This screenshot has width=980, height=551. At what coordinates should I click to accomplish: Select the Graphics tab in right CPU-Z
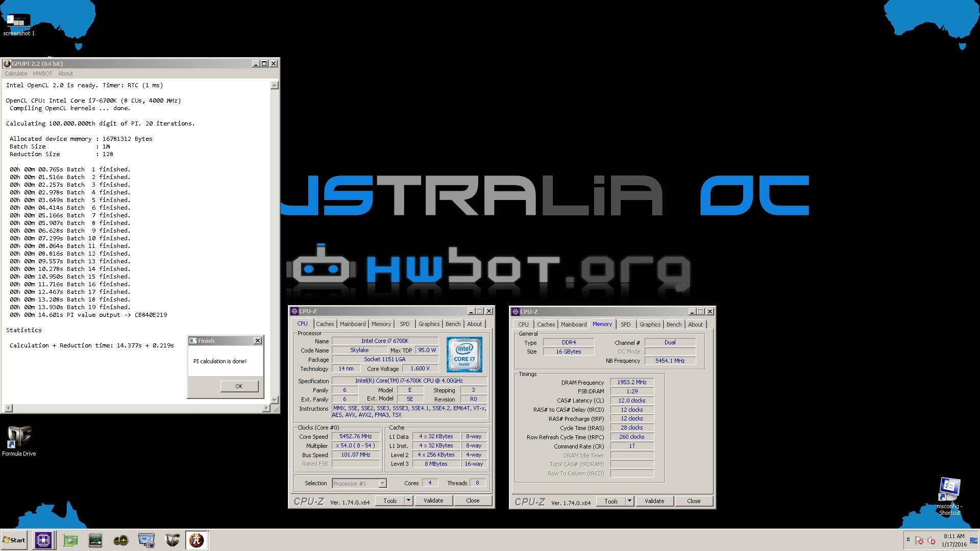click(x=650, y=324)
